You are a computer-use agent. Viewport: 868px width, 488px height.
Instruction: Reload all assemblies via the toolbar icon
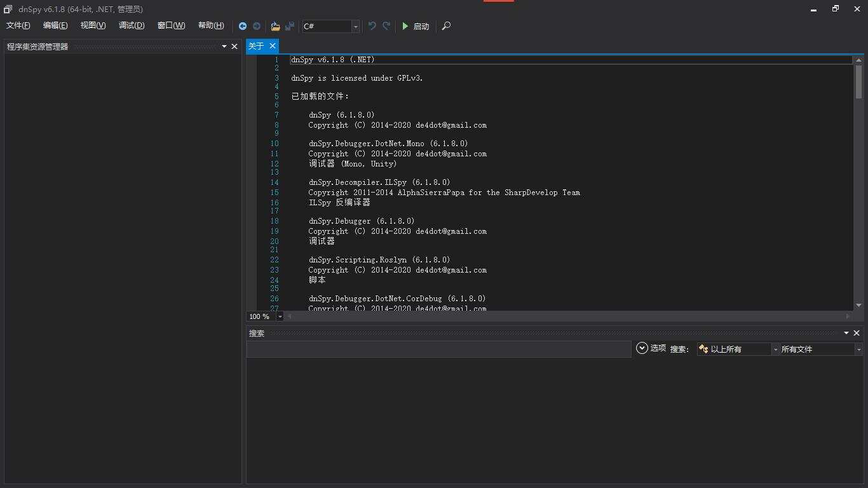pyautogui.click(x=290, y=26)
